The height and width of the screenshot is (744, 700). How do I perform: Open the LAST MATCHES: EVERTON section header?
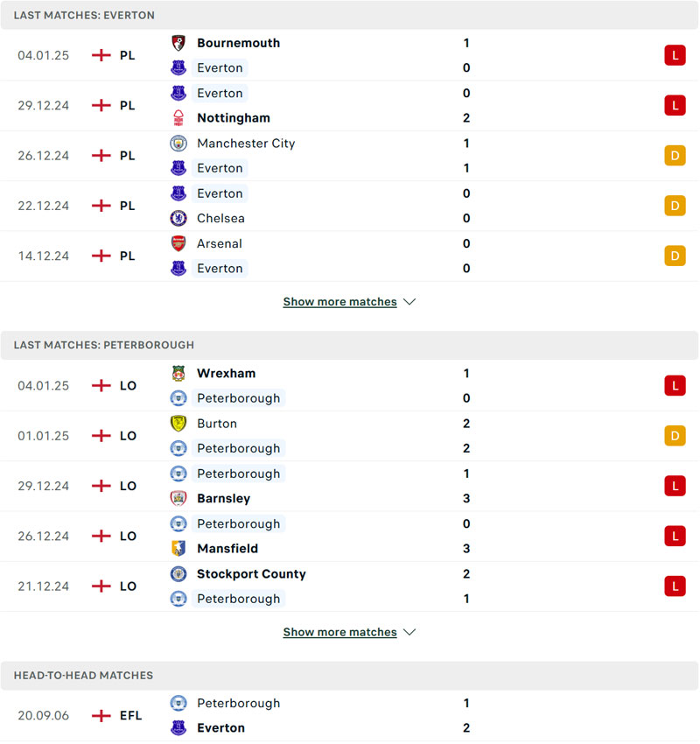point(85,15)
